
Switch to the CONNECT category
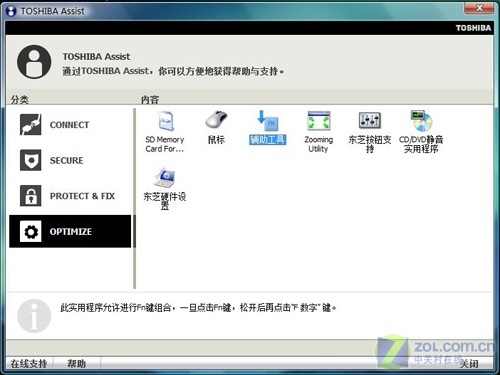pyautogui.click(x=70, y=125)
